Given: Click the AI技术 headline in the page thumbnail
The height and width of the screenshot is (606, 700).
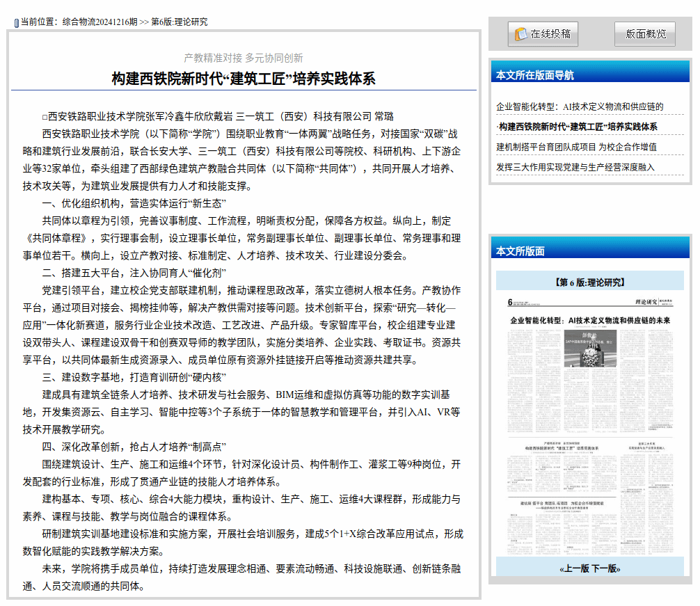Looking at the screenshot, I should [590, 320].
